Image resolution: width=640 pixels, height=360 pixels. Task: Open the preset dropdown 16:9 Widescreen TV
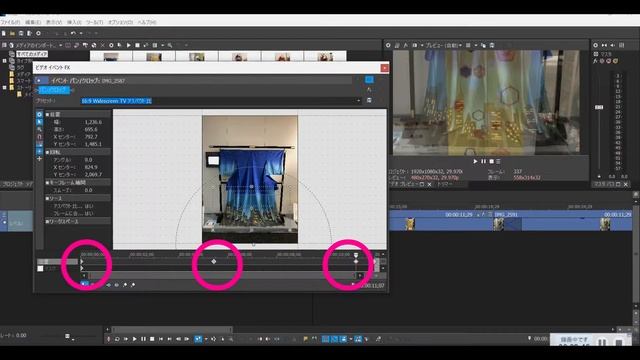(358, 100)
